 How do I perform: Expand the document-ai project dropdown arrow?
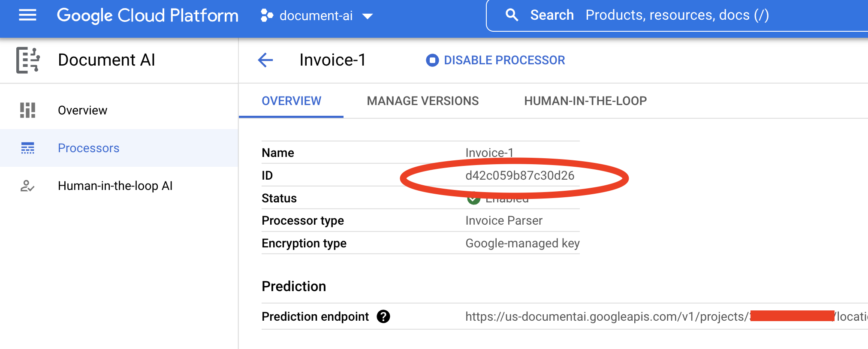pyautogui.click(x=368, y=16)
